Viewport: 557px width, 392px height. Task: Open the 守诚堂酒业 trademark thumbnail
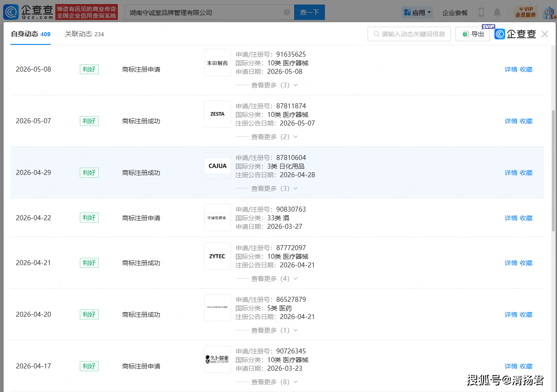point(218,218)
